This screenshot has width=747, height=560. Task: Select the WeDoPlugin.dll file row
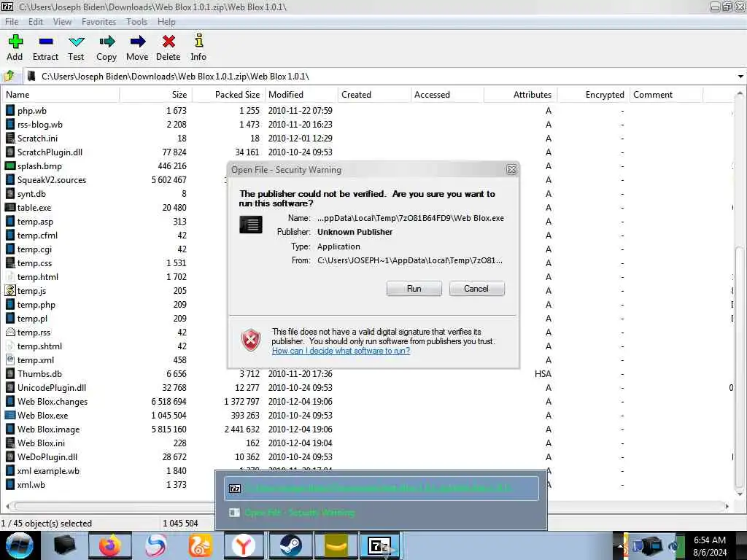(367, 456)
